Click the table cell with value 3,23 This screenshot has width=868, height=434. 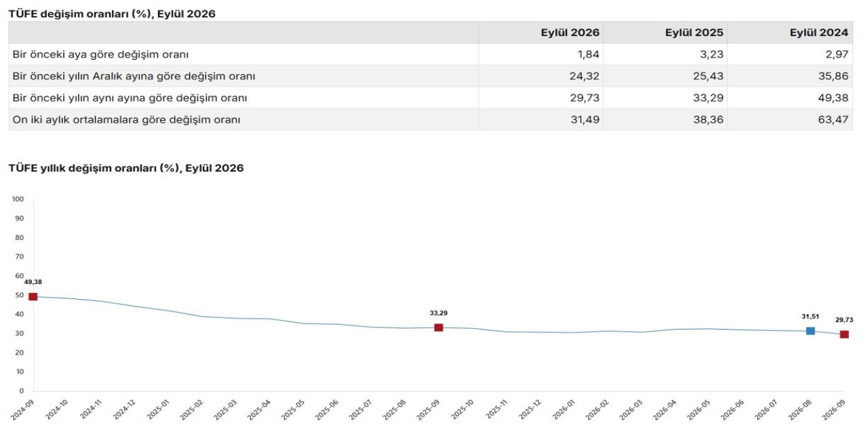click(x=665, y=54)
